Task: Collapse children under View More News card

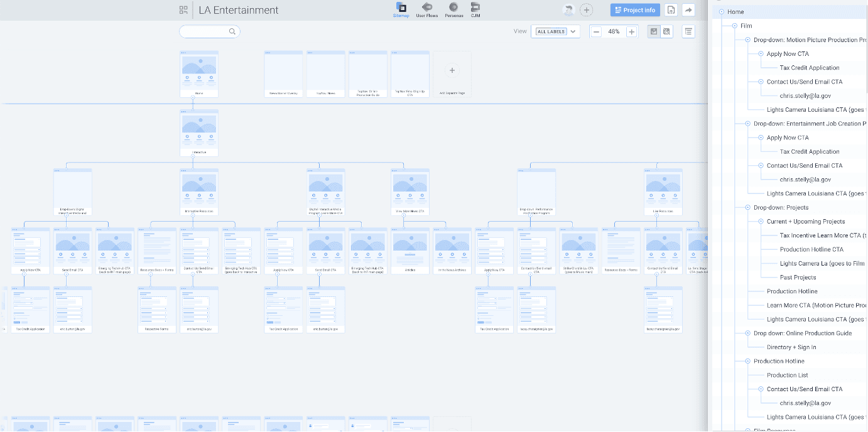Action: 404,215
